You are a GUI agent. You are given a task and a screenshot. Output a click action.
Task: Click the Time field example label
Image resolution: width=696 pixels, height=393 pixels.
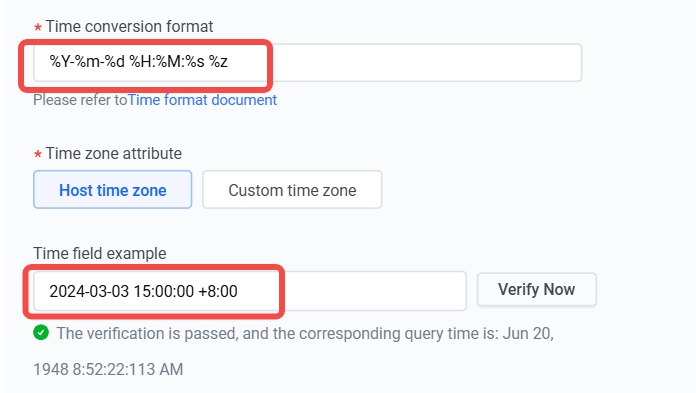100,254
